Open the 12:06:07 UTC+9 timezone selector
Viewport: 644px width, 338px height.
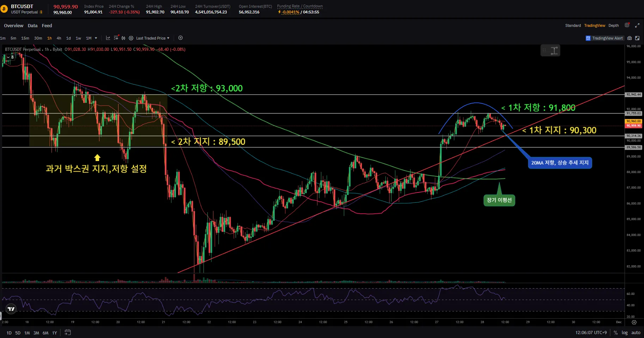click(x=591, y=333)
